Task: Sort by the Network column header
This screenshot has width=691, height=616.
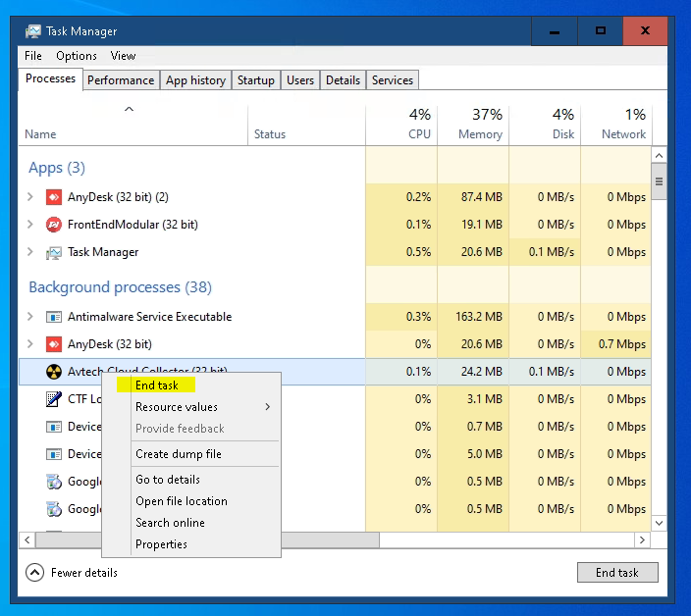Action: click(616, 125)
